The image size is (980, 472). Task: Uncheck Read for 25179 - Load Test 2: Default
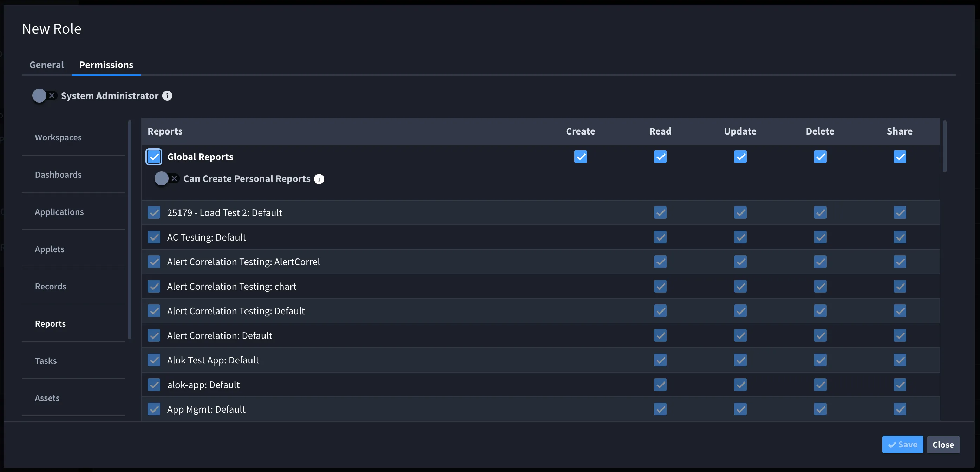[660, 212]
